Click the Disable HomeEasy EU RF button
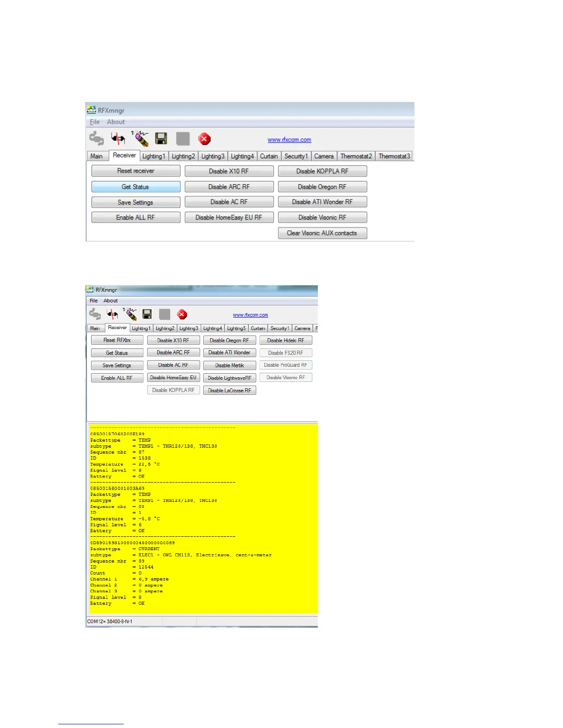Screen dimensions: 563x728 coord(229,217)
